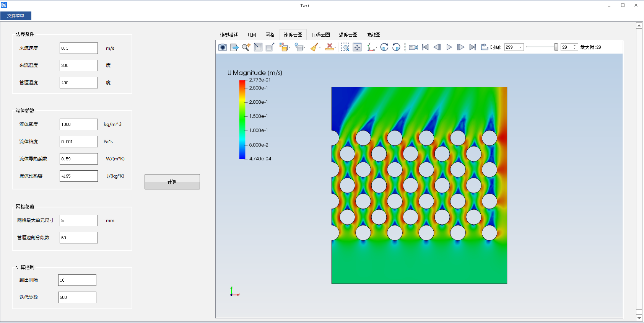Screen dimensions: 644x323
Task: Increment the frame number stepper
Action: (x=574, y=46)
